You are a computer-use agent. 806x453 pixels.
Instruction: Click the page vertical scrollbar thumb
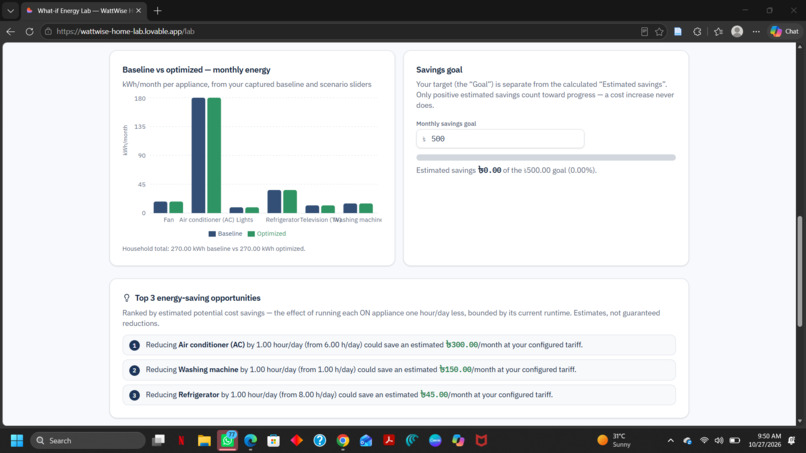799,271
